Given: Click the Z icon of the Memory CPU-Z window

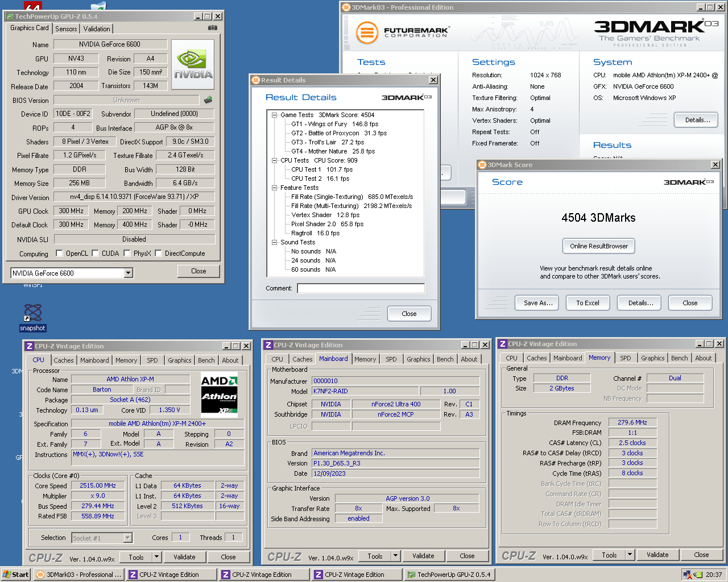Looking at the screenshot, I should 503,344.
